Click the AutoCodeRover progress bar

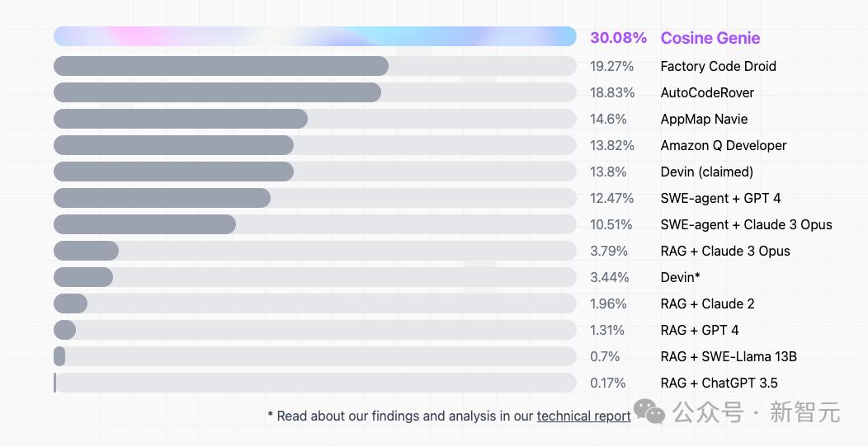pyautogui.click(x=217, y=92)
